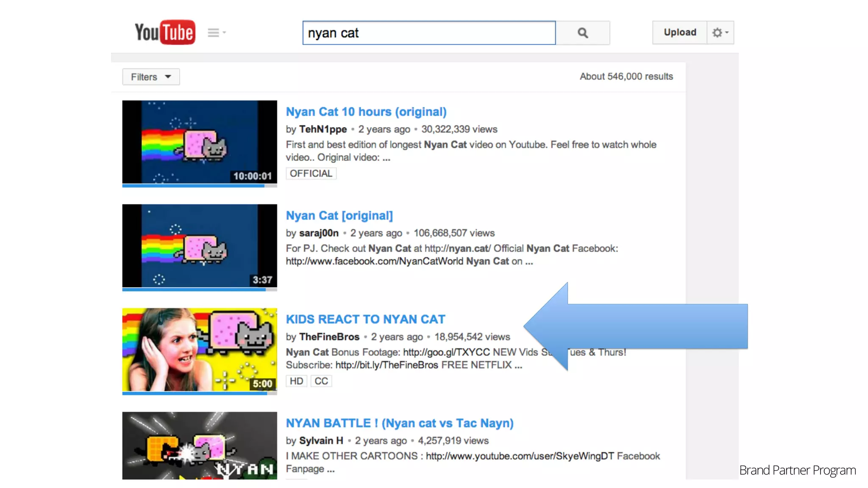This screenshot has height=488, width=868.
Task: Open TheFineBros channel link
Action: point(329,337)
